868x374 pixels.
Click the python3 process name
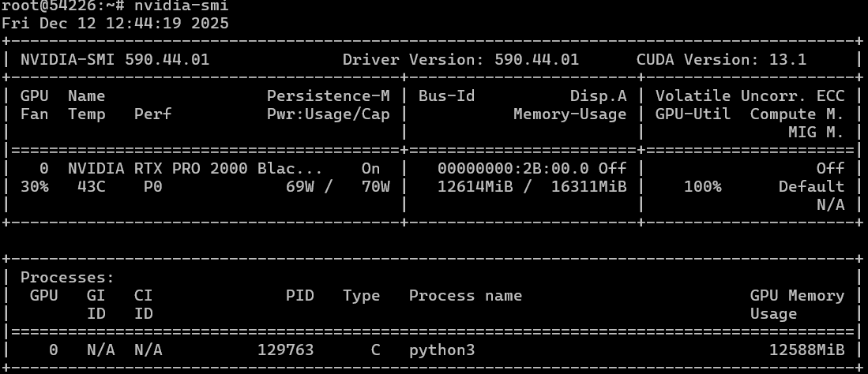click(x=442, y=350)
